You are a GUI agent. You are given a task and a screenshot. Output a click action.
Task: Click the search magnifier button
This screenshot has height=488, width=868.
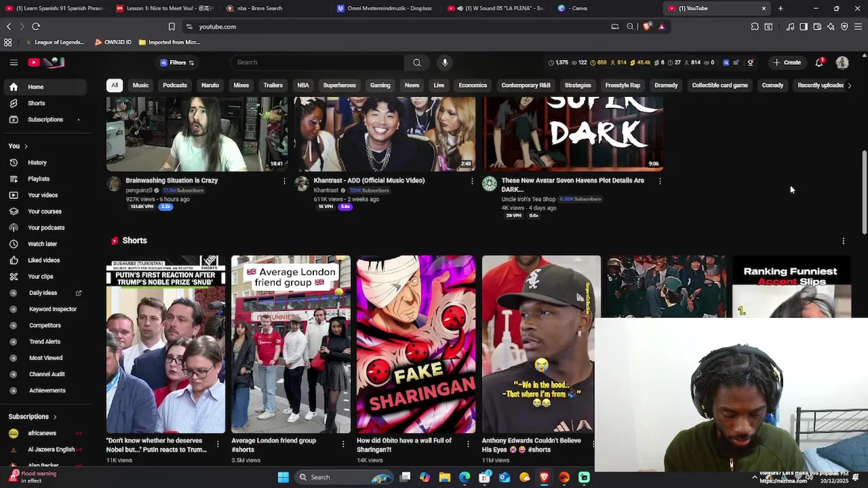click(x=417, y=62)
